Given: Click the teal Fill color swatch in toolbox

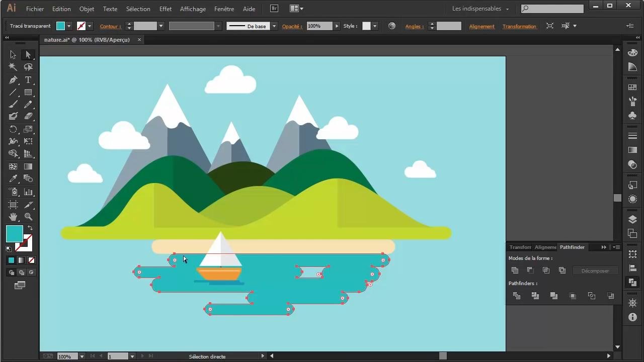Looking at the screenshot, I should tap(14, 234).
